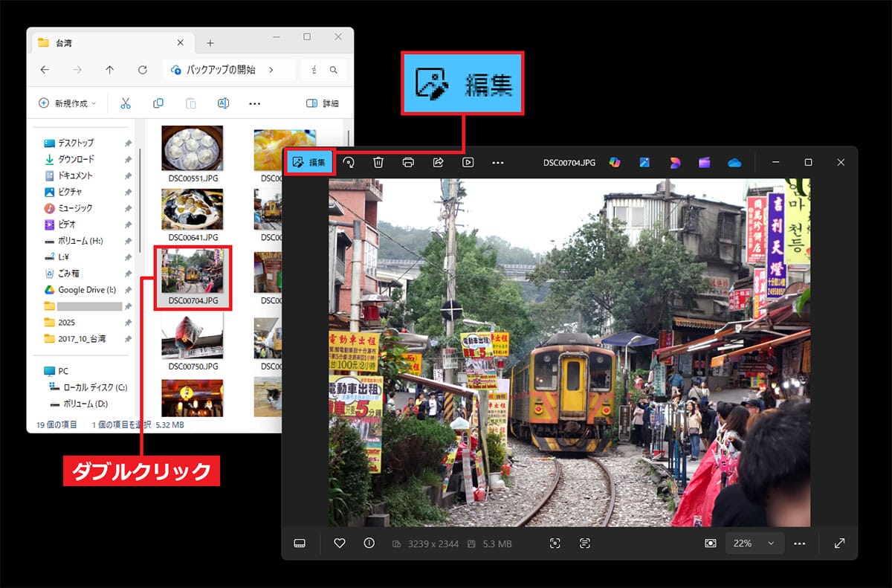The height and width of the screenshot is (588, 892).
Task: Mark photo as favorite with heart icon
Action: pos(340,543)
